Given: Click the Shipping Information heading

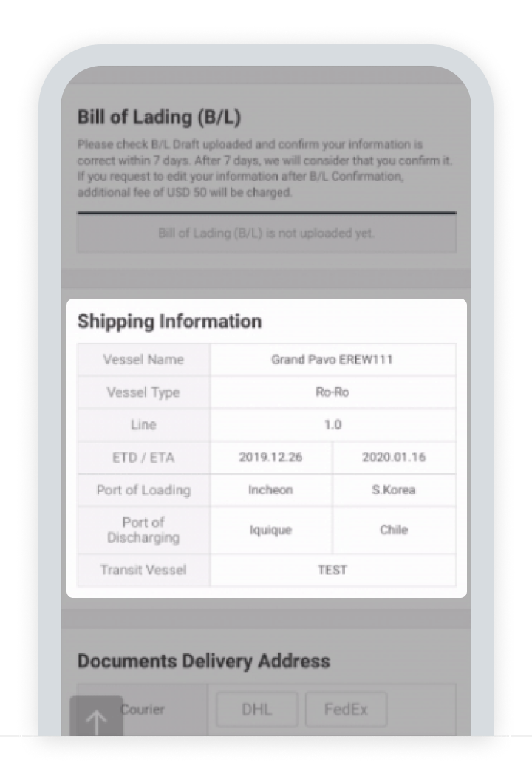Looking at the screenshot, I should click(x=170, y=322).
